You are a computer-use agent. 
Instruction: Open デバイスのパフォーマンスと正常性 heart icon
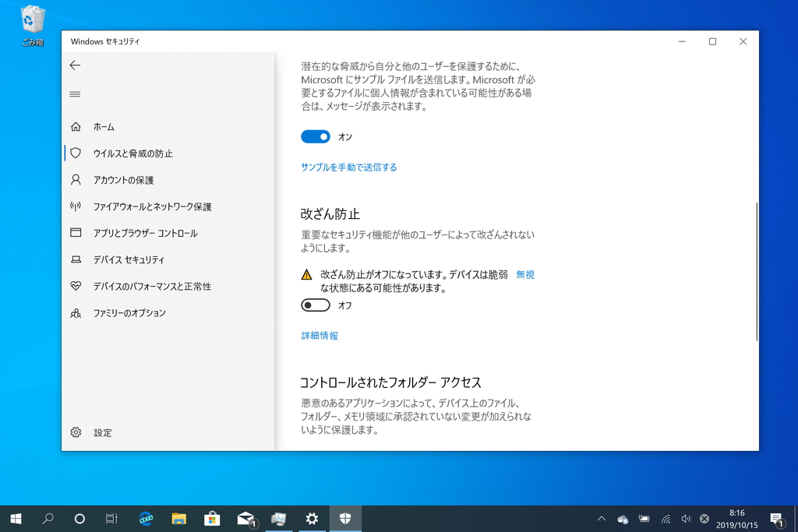coord(75,286)
